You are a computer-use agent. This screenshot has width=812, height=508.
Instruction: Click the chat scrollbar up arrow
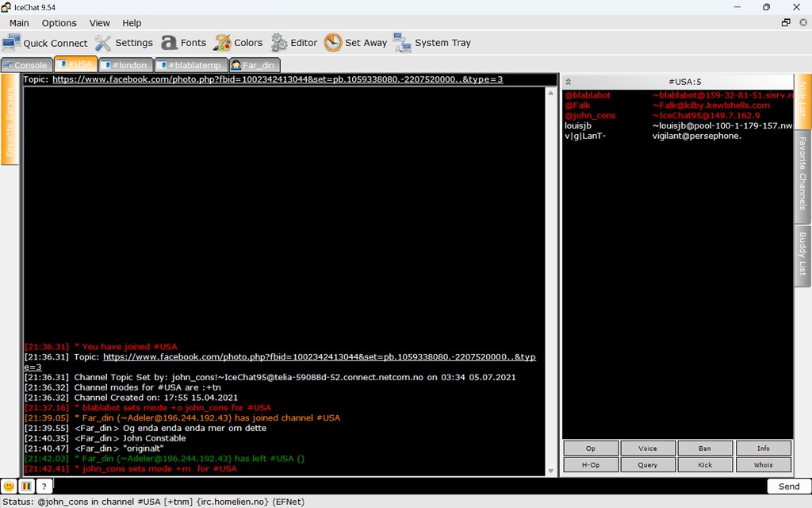[x=550, y=93]
